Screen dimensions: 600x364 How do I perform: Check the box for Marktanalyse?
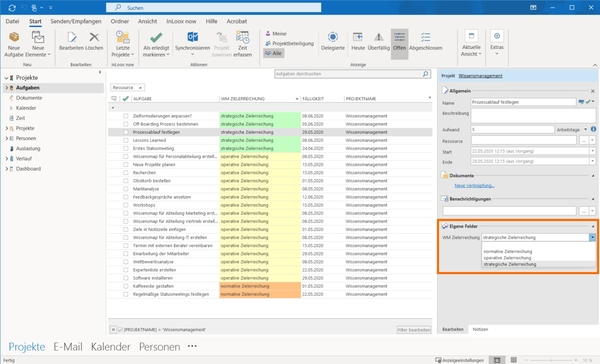(126, 189)
